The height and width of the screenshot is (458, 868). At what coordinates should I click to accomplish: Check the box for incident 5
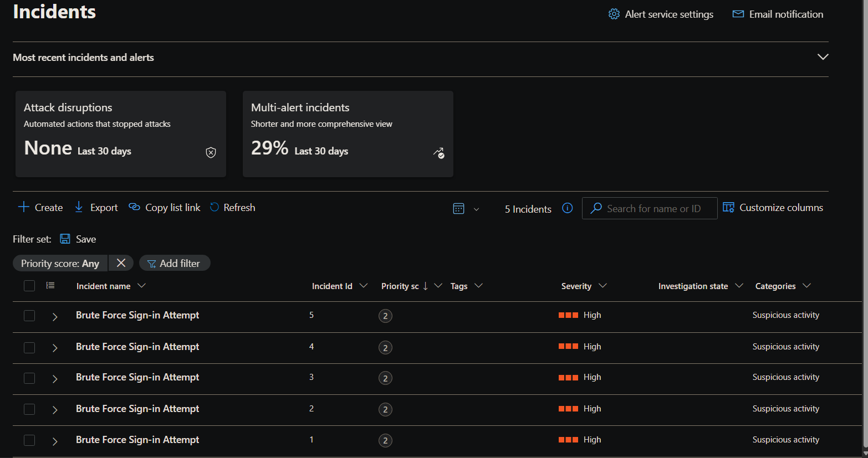(29, 316)
